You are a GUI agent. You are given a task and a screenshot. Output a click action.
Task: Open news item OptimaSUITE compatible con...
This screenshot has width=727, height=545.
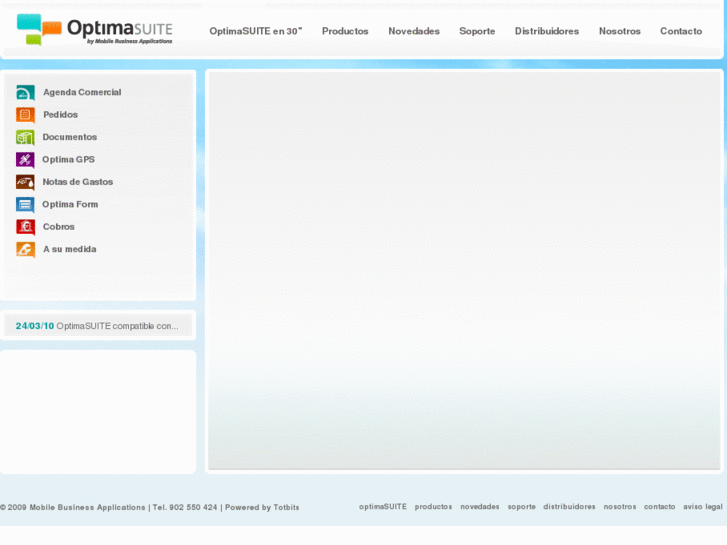pyautogui.click(x=117, y=326)
